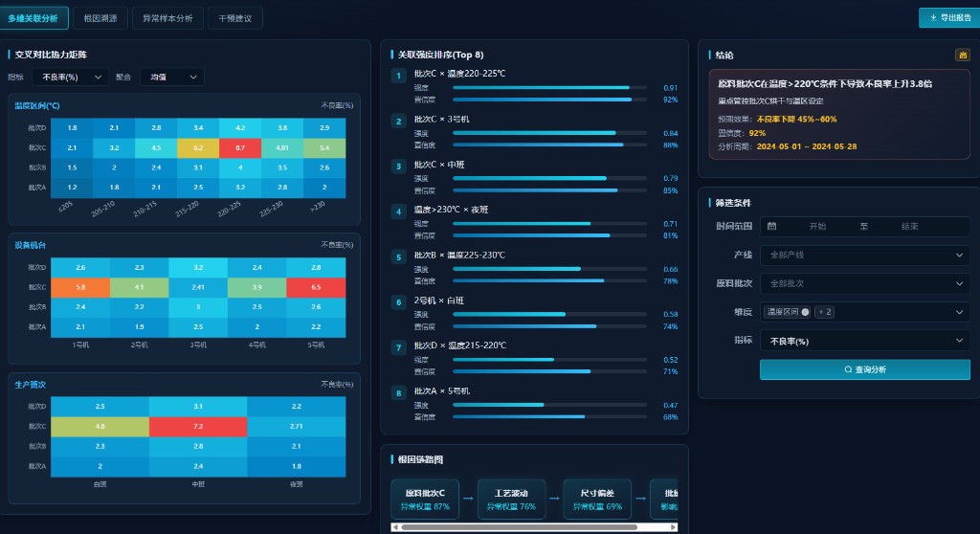Click rank badge 5 for 批次B item
The height and width of the screenshot is (534, 980).
[399, 257]
